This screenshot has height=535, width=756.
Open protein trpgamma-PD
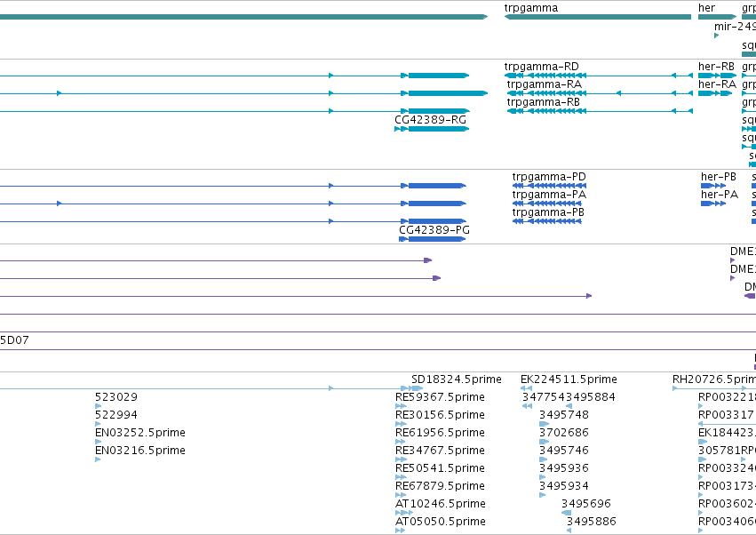[x=549, y=177]
